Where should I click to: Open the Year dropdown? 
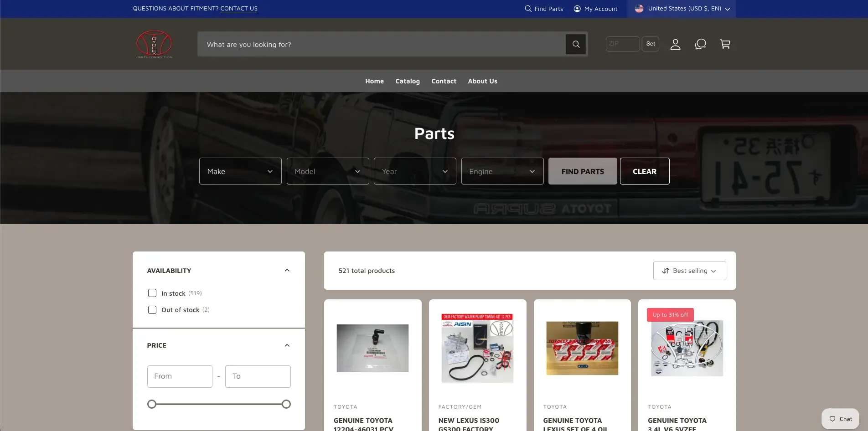click(x=415, y=171)
